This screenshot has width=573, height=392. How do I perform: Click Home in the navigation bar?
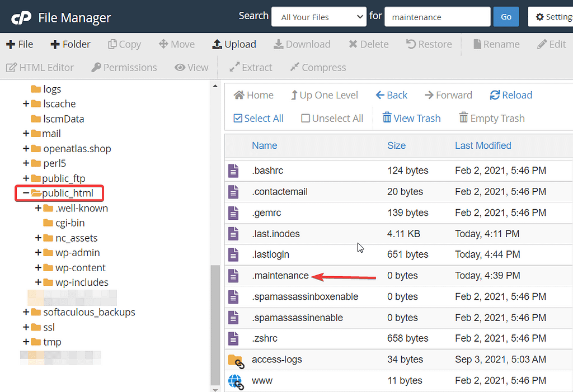(x=253, y=95)
